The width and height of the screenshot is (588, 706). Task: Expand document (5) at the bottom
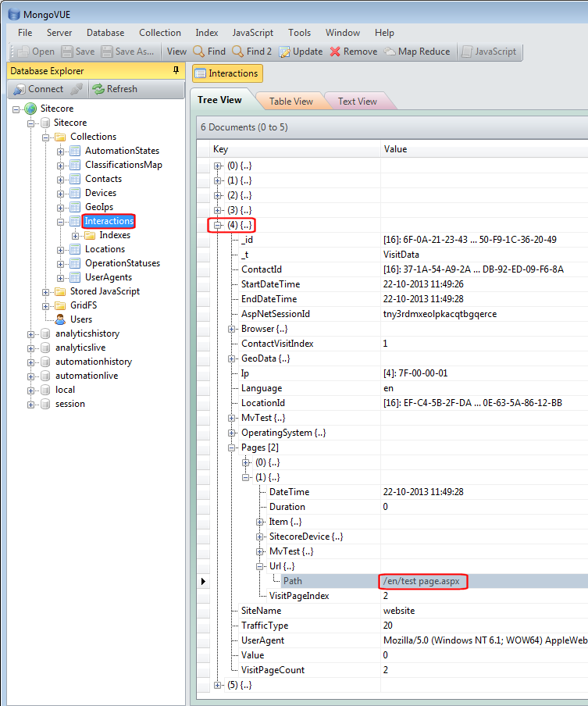click(x=217, y=685)
